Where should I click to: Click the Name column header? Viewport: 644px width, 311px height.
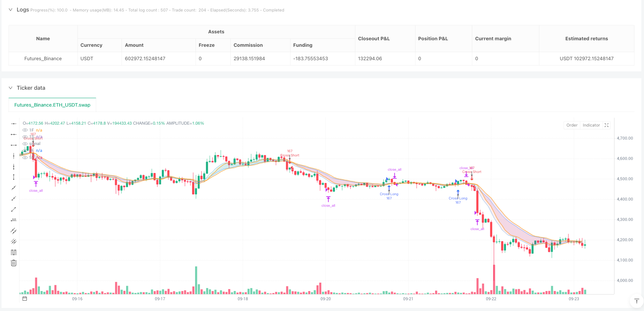[x=43, y=38]
